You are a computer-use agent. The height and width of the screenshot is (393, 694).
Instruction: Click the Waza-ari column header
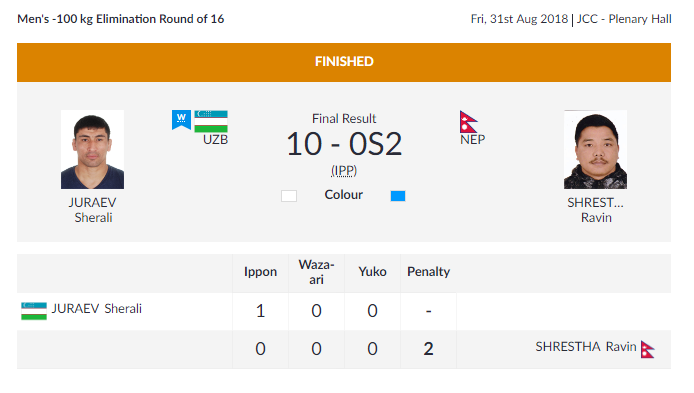[316, 272]
